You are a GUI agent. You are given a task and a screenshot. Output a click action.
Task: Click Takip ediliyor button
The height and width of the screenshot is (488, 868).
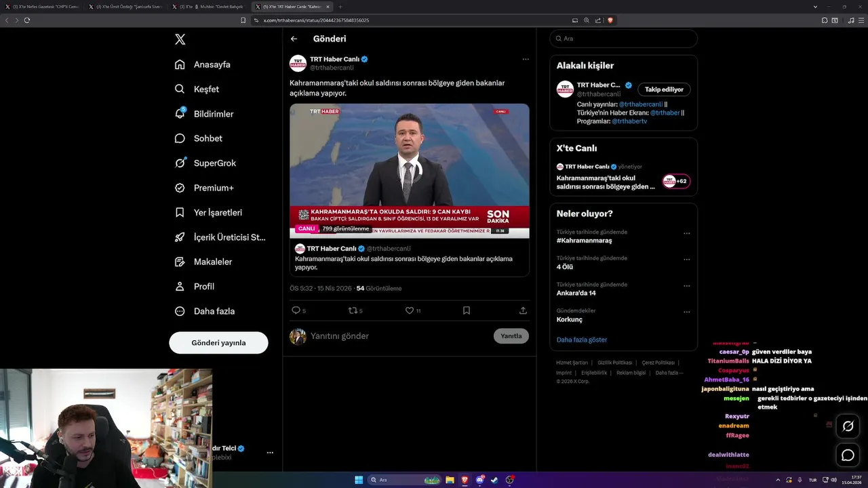tap(664, 89)
